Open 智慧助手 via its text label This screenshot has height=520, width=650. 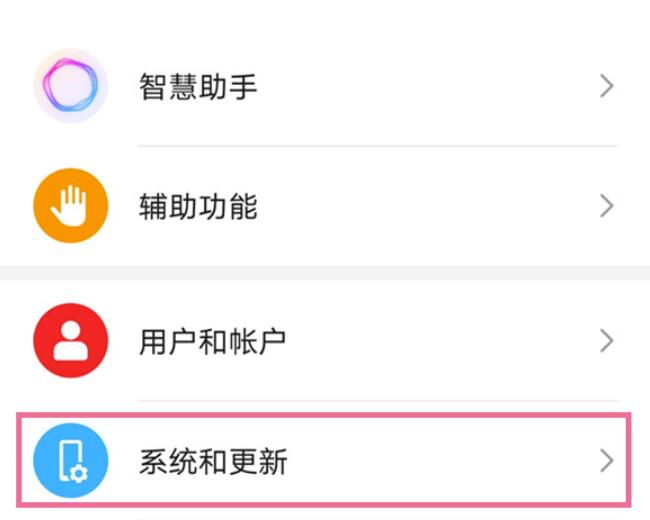[x=198, y=86]
